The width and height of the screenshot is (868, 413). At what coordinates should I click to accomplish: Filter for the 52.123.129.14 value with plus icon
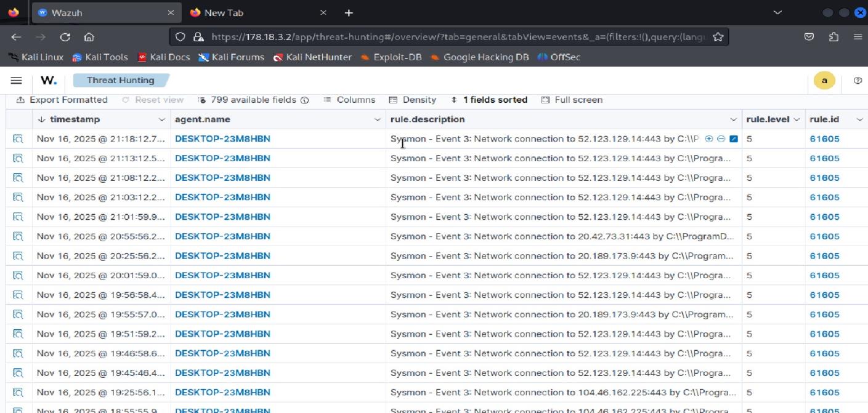click(x=708, y=138)
